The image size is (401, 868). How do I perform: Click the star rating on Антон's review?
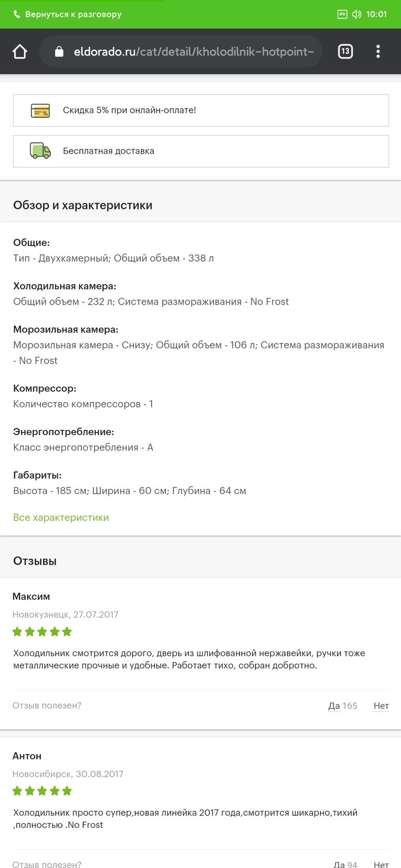click(x=42, y=791)
